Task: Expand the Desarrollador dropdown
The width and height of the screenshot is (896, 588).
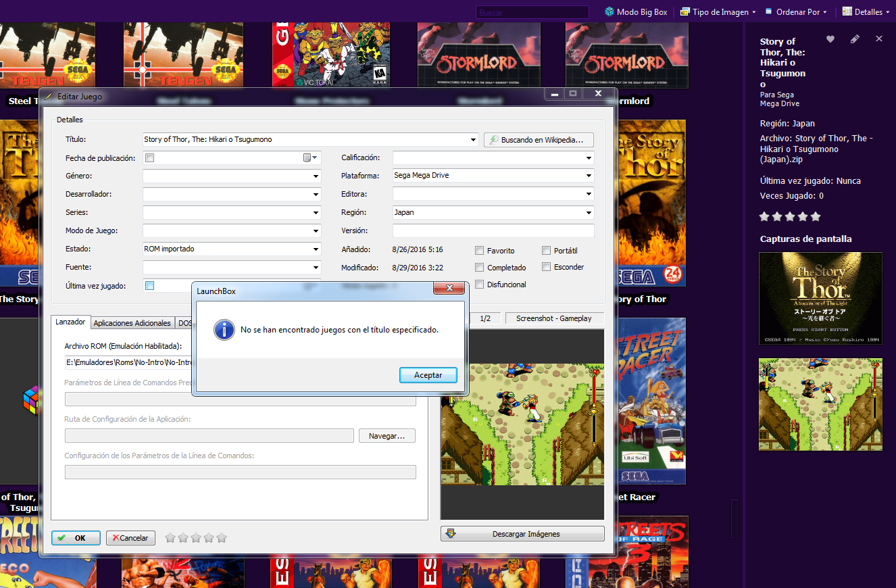Action: [316, 195]
